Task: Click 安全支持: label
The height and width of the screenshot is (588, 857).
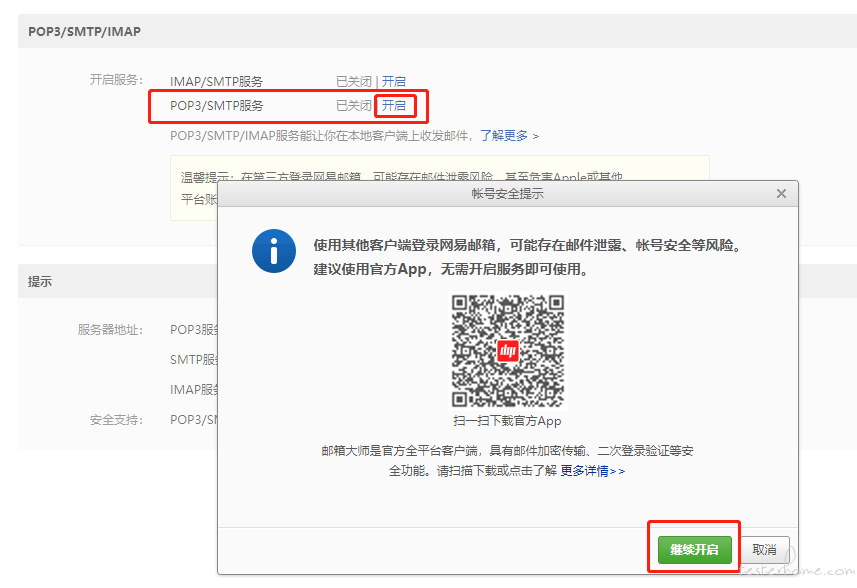Action: [x=116, y=420]
